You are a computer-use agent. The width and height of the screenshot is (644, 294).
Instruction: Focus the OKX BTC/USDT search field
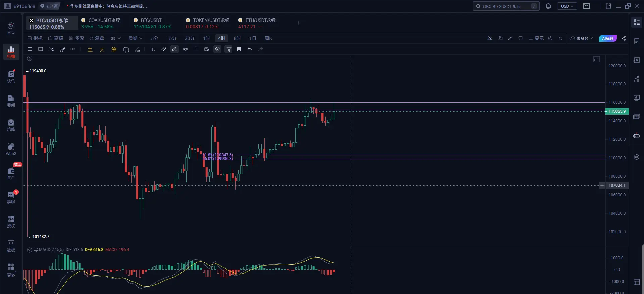506,6
